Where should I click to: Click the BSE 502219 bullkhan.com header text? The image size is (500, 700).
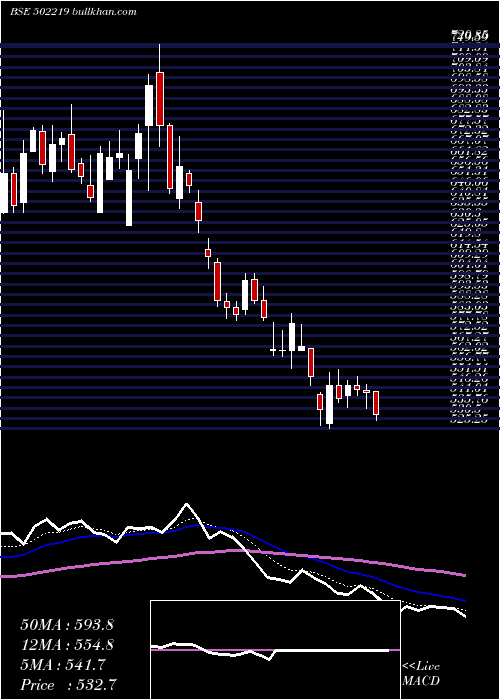click(x=73, y=12)
